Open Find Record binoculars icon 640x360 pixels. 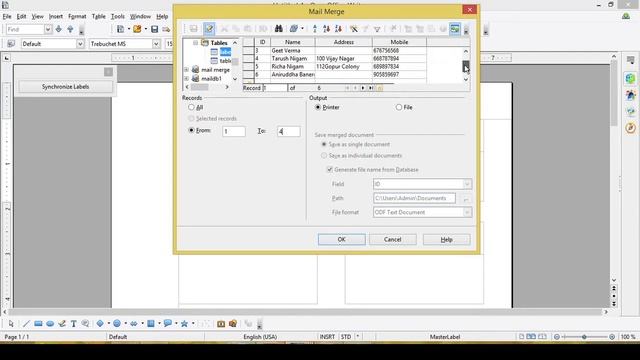(278, 29)
